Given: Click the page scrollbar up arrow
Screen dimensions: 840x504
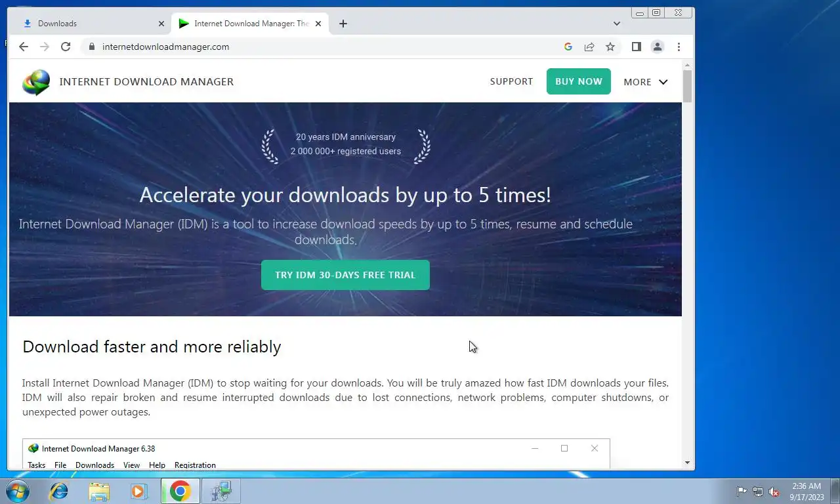Looking at the screenshot, I should point(688,66).
